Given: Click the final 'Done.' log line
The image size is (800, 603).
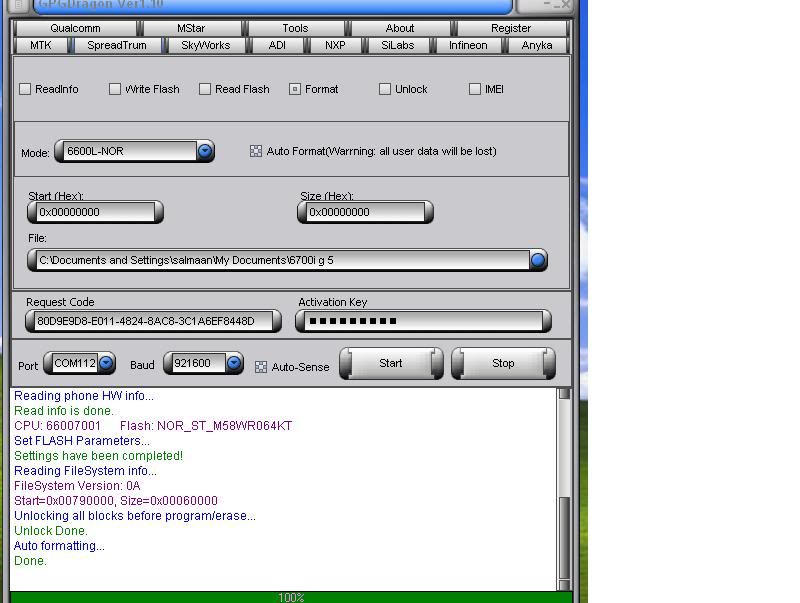Looking at the screenshot, I should coord(30,561).
